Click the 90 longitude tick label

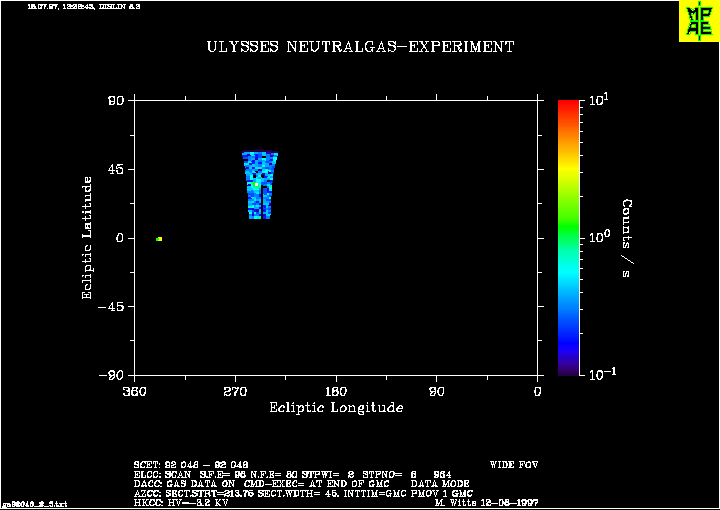coord(437,392)
